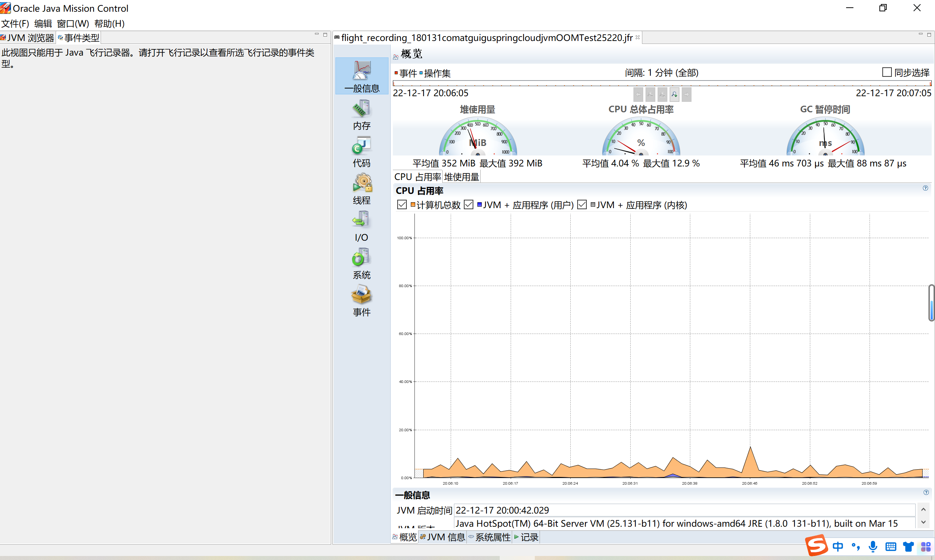Toggle Sogou 中 Chinese input mode
This screenshot has height=560, width=935.
click(x=838, y=546)
